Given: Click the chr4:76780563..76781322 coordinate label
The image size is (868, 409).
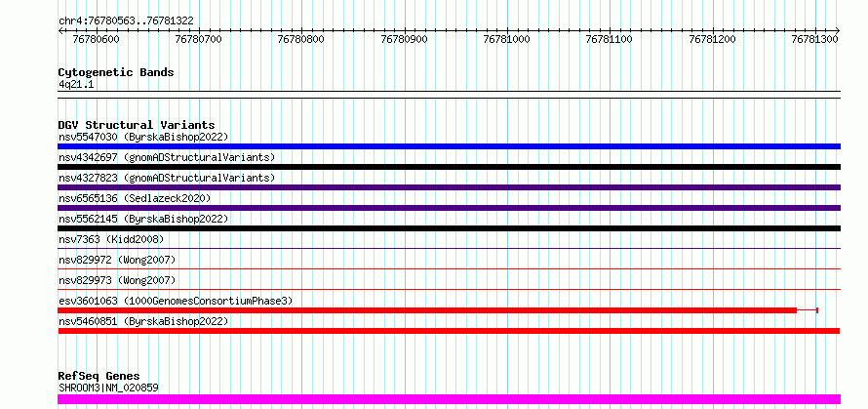Looking at the screenshot, I should tap(126, 21).
